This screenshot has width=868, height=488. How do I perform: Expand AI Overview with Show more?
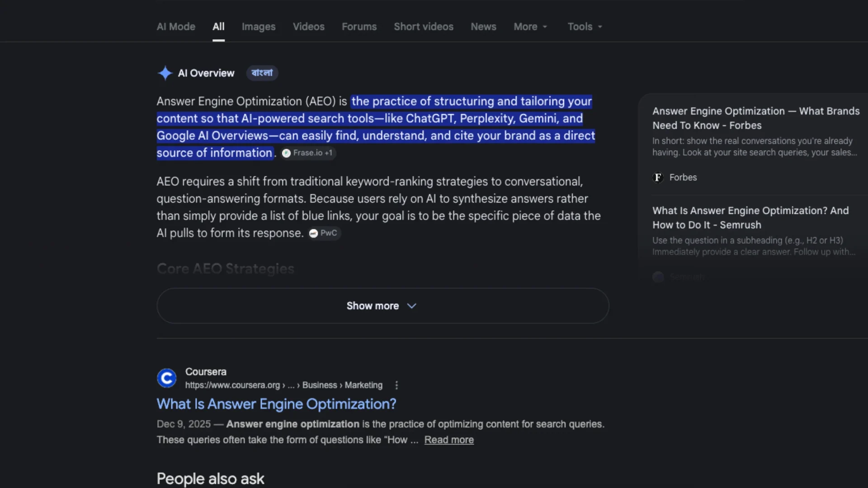point(383,306)
